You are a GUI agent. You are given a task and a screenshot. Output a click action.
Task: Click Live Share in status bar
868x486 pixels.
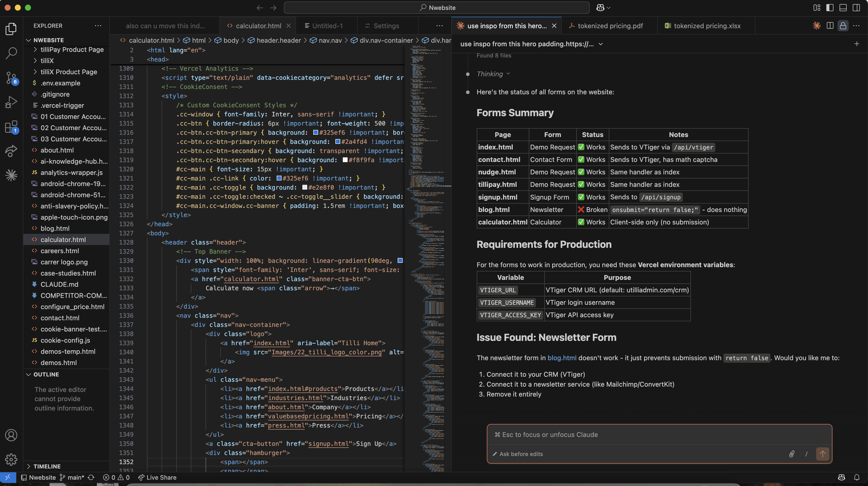(157, 477)
